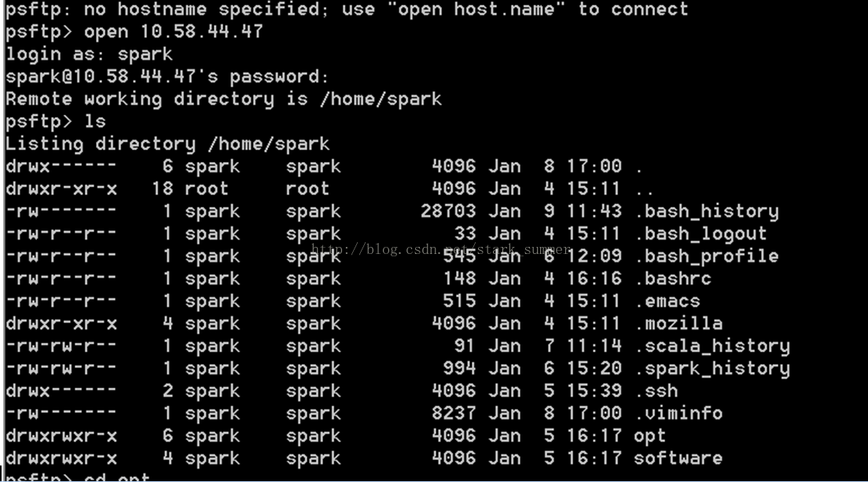Click the .bash_logout filename entry
The image size is (868, 482).
coord(701,234)
